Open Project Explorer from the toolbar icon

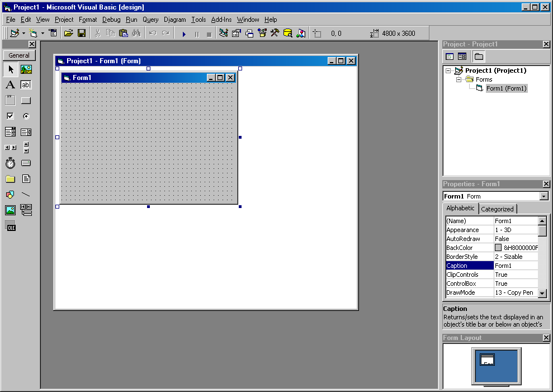click(223, 33)
